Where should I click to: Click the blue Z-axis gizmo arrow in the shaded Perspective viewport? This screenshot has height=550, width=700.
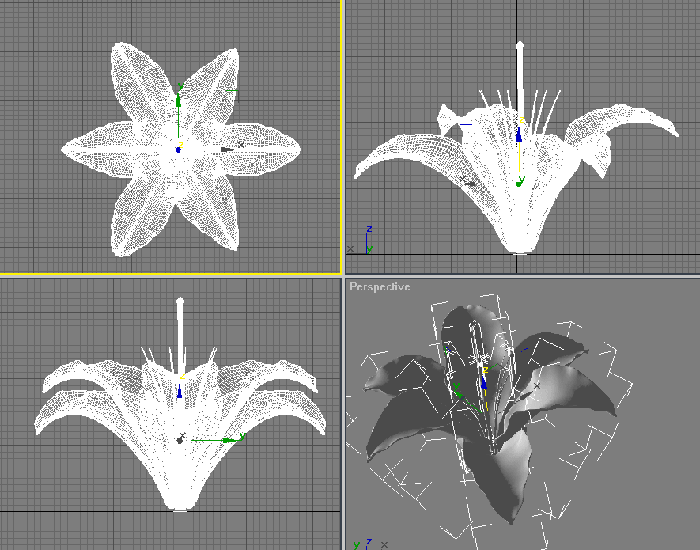point(483,383)
